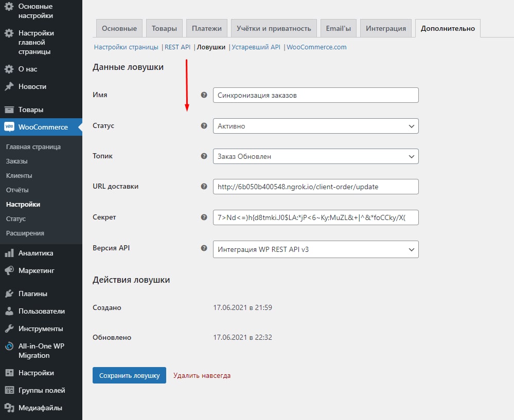The image size is (514, 420).
Task: Click the help icon beside URL доставки
Action: coord(204,187)
